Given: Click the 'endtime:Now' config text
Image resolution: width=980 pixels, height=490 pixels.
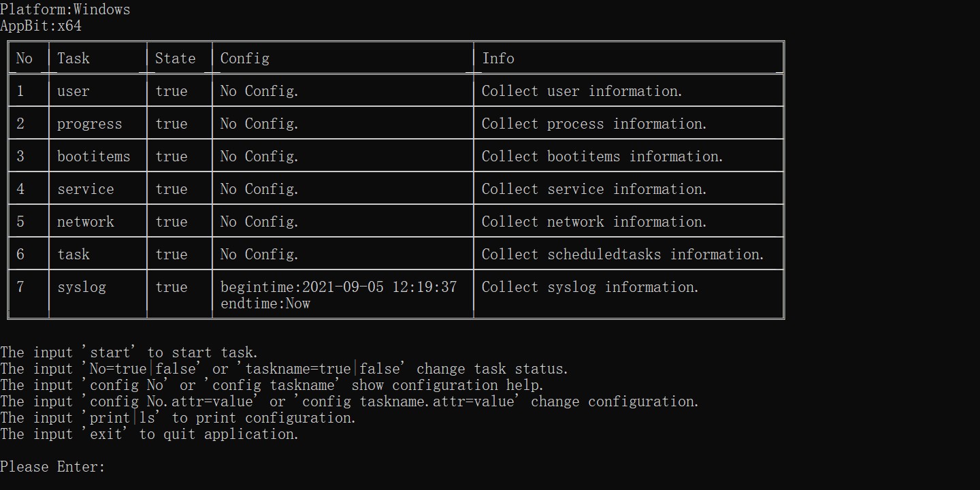Looking at the screenshot, I should (x=265, y=304).
